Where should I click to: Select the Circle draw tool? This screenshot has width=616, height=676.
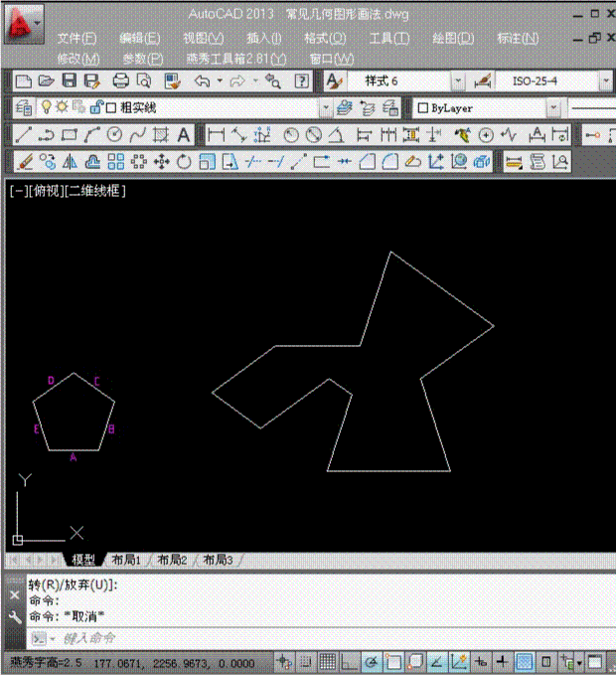pyautogui.click(x=114, y=135)
